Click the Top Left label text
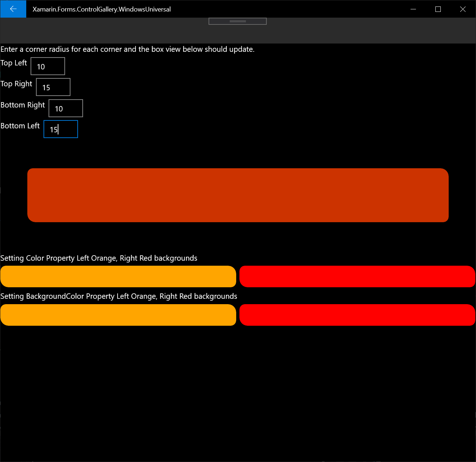The image size is (476, 462). [x=14, y=63]
